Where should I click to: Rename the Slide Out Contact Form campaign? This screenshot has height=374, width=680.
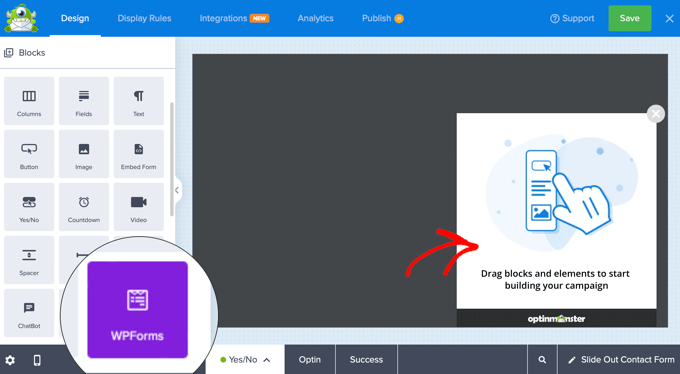[x=621, y=360]
